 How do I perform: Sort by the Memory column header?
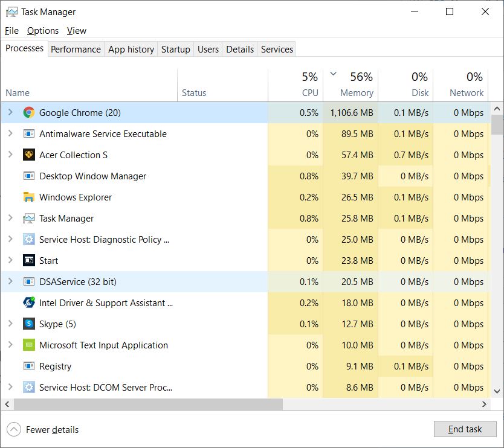(351, 85)
